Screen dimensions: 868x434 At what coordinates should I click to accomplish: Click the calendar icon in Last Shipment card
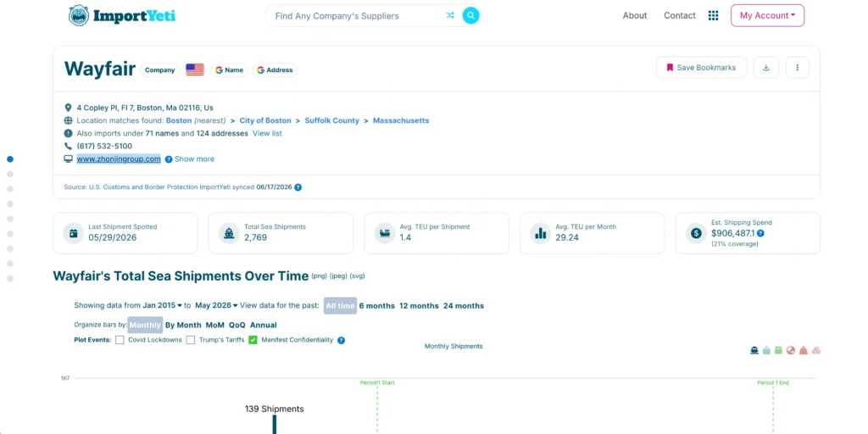pos(73,233)
